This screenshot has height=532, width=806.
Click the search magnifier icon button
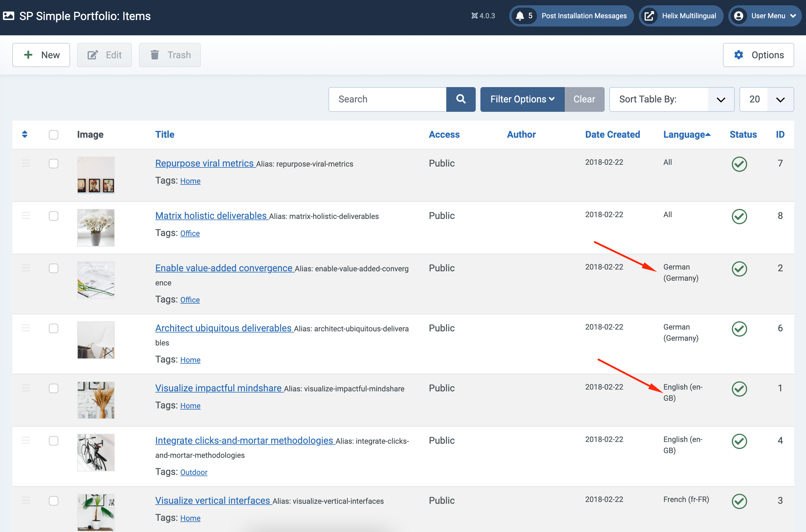point(460,99)
